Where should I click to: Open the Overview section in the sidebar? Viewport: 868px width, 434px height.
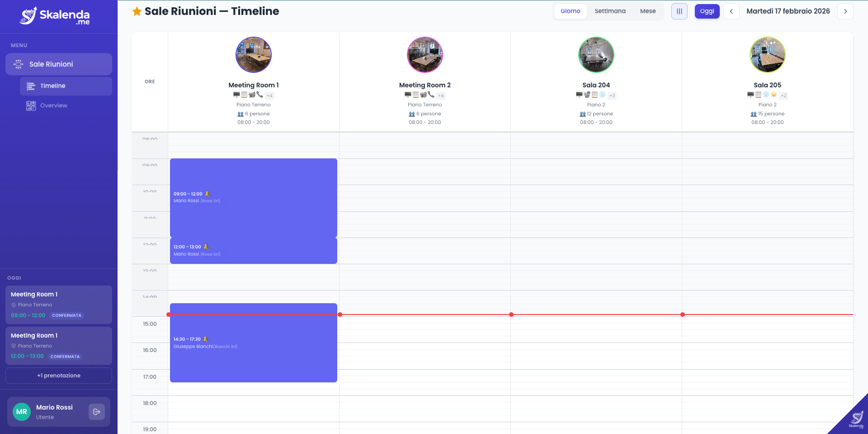53,105
